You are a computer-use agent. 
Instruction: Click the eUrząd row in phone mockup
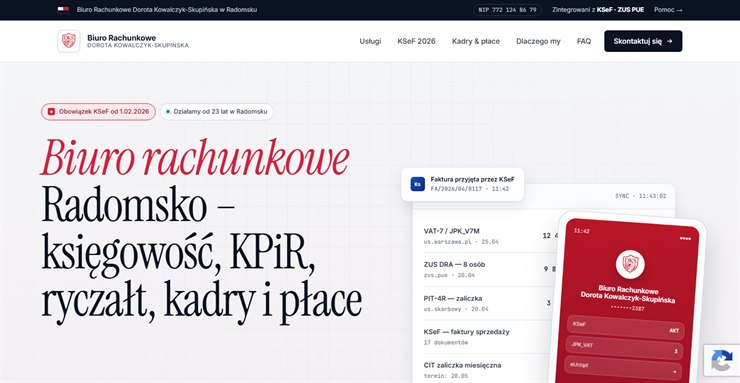click(623, 367)
